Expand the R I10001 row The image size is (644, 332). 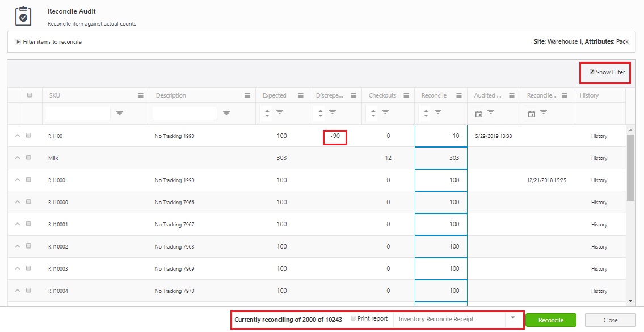pos(18,224)
